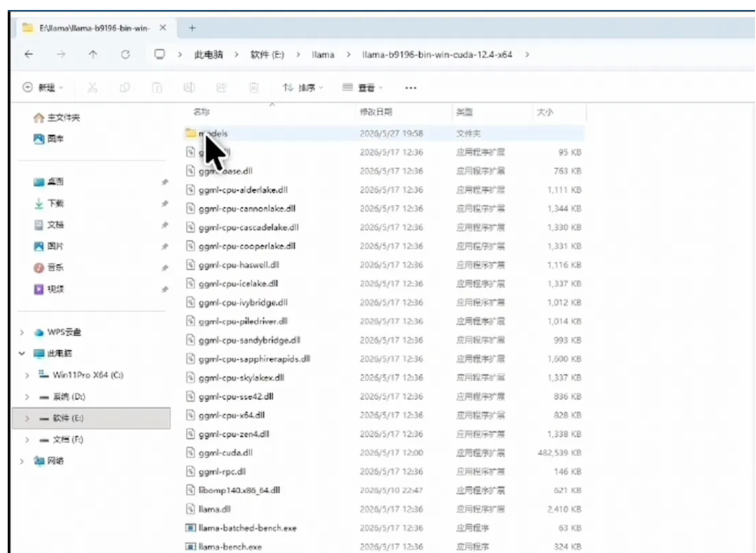The width and height of the screenshot is (756, 553).
Task: Open 下载 in quick access
Action: point(55,204)
